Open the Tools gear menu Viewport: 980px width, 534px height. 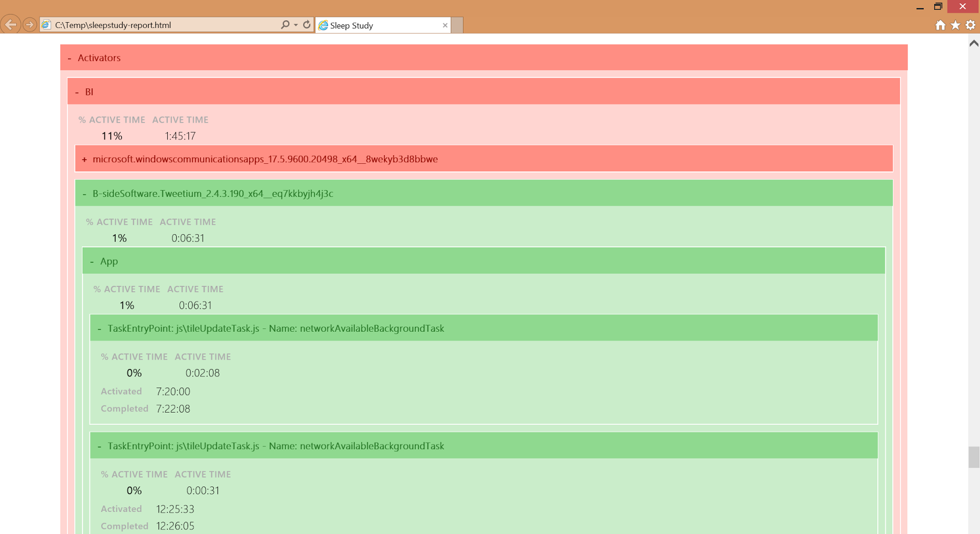(x=970, y=25)
